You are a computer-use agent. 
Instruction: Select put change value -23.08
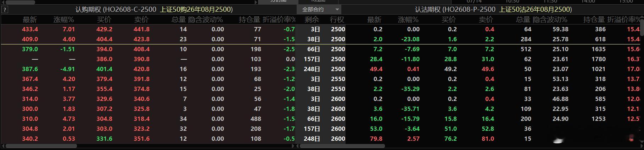coord(410,39)
